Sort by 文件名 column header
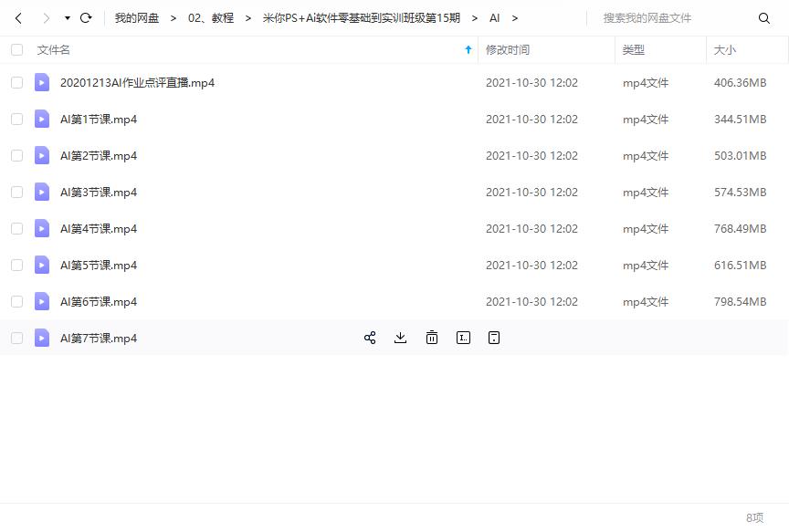This screenshot has width=789, height=532. click(53, 50)
